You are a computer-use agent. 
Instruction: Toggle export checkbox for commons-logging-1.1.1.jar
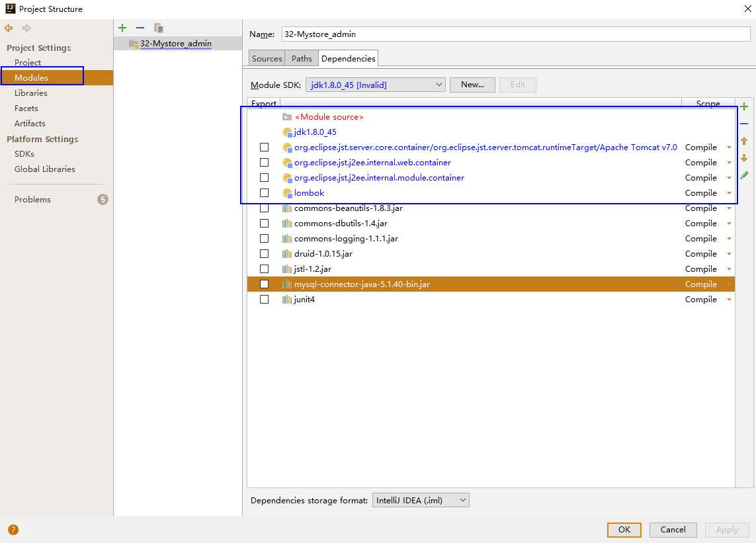[x=264, y=239]
